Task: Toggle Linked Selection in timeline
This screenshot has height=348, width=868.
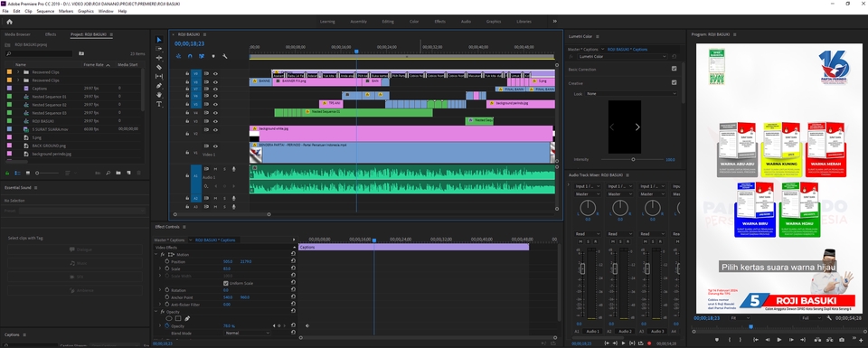Action: 202,56
